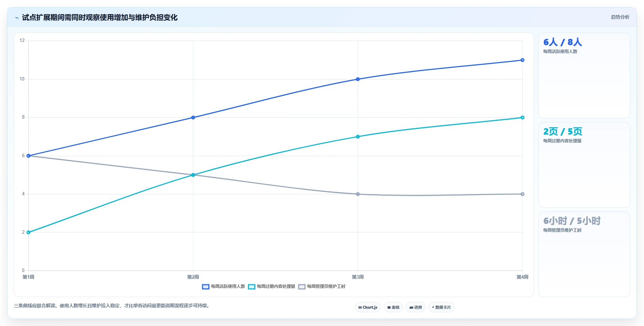644x326 pixels.
Task: Click the gray 第3周 data point at 4
Action: tap(358, 194)
